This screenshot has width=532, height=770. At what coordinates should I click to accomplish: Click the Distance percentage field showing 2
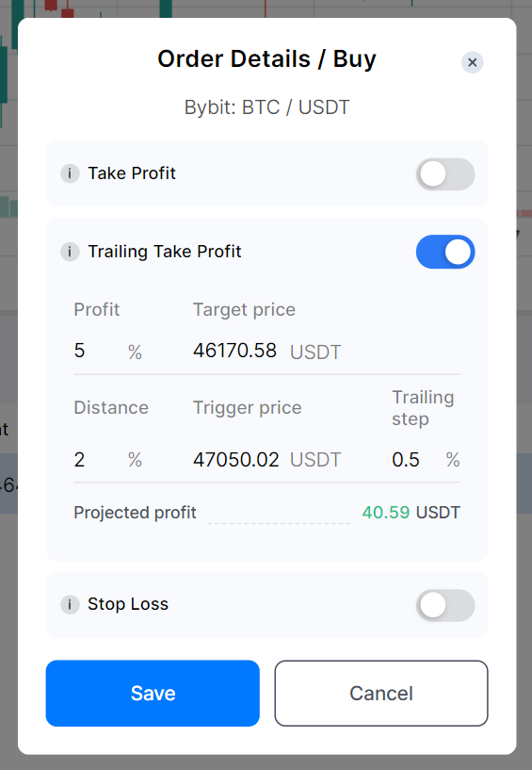pyautogui.click(x=97, y=460)
